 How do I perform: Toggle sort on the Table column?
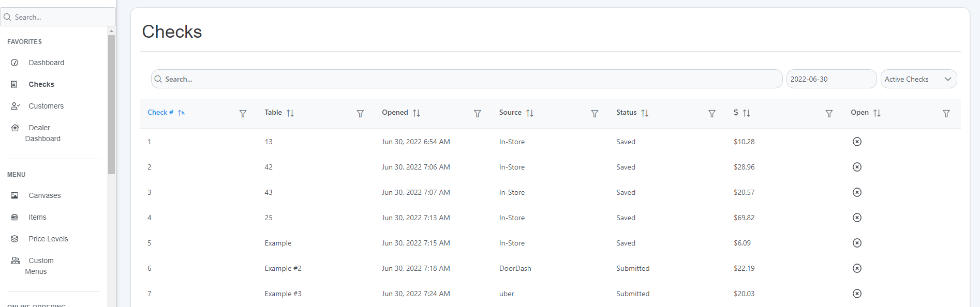pyautogui.click(x=290, y=113)
